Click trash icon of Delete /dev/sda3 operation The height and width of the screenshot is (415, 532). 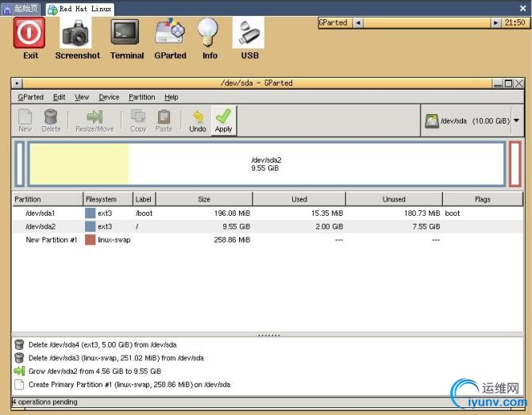click(x=19, y=358)
